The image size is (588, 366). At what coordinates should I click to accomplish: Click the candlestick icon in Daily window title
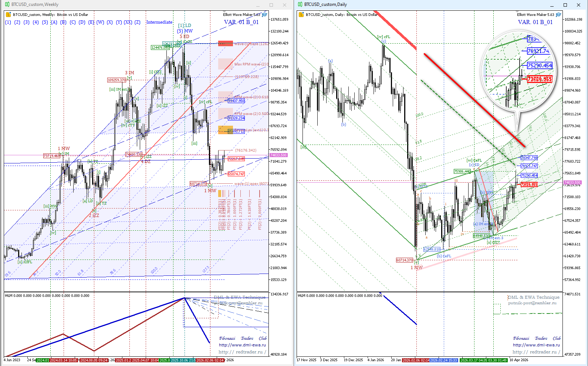coord(300,4)
